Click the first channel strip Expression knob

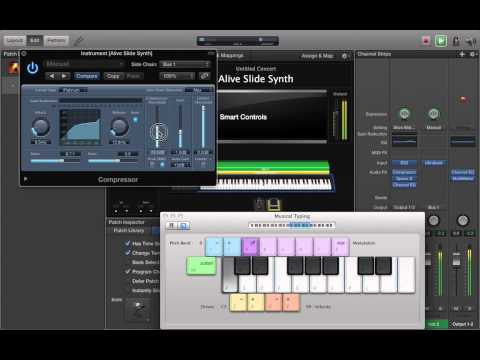(x=404, y=114)
